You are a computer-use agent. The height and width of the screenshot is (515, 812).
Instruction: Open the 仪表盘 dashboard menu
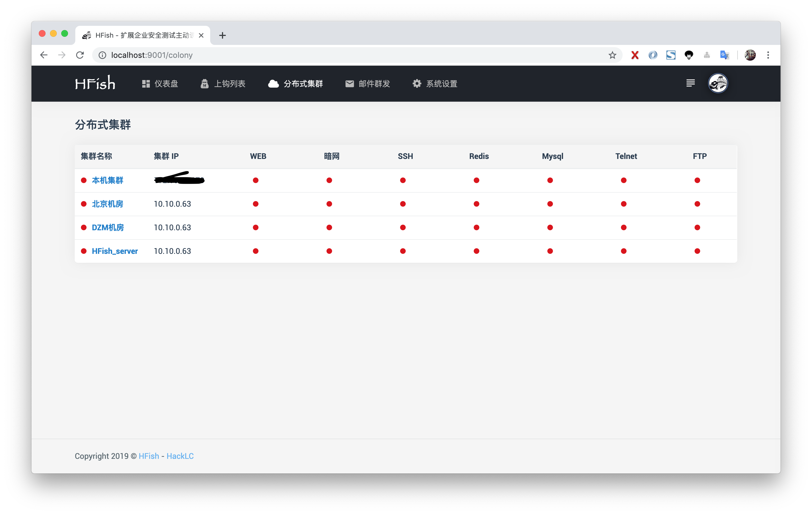160,84
